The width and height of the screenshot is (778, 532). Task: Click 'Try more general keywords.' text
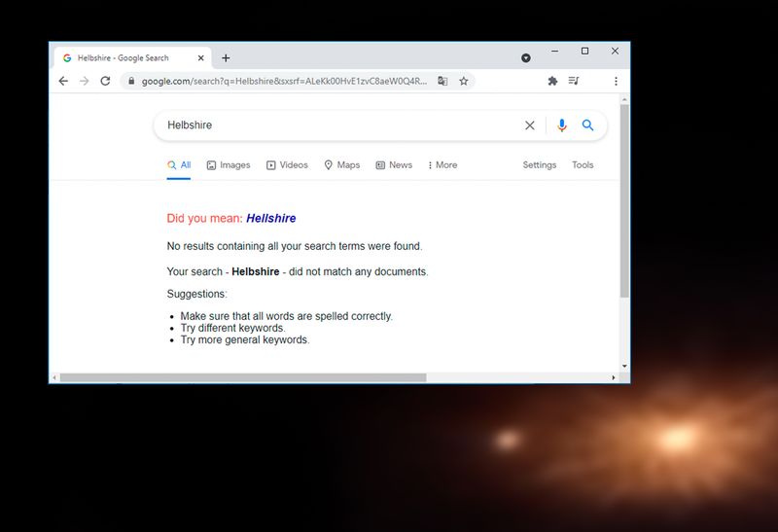click(x=245, y=340)
